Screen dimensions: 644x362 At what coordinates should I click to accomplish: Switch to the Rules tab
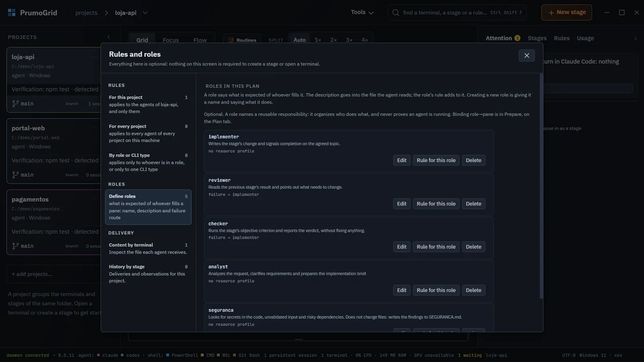561,38
